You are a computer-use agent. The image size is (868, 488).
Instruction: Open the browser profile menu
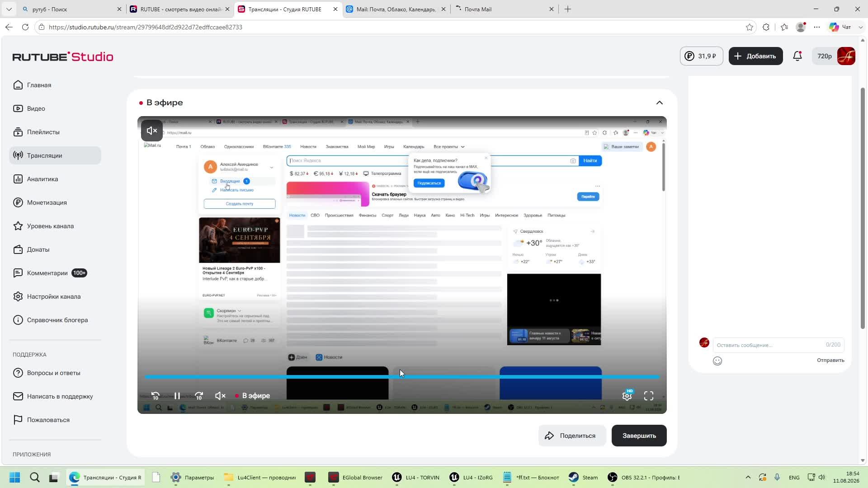tap(801, 27)
